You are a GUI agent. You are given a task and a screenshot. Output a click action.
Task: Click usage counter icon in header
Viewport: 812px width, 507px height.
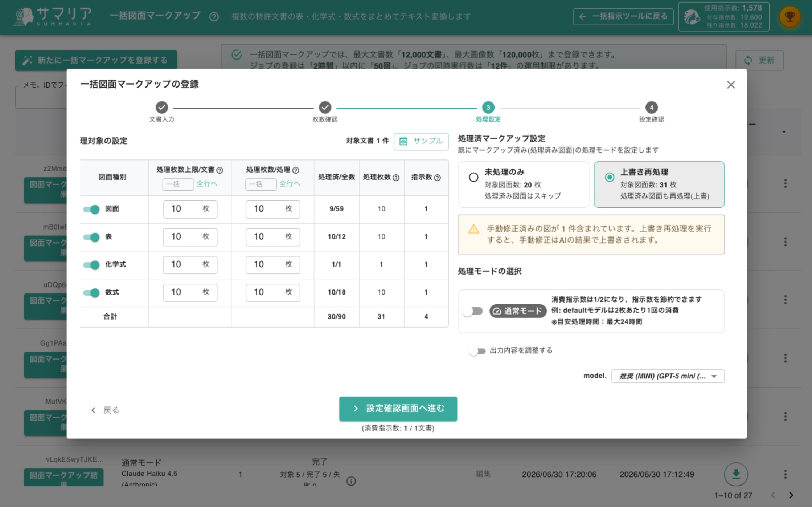(x=692, y=17)
